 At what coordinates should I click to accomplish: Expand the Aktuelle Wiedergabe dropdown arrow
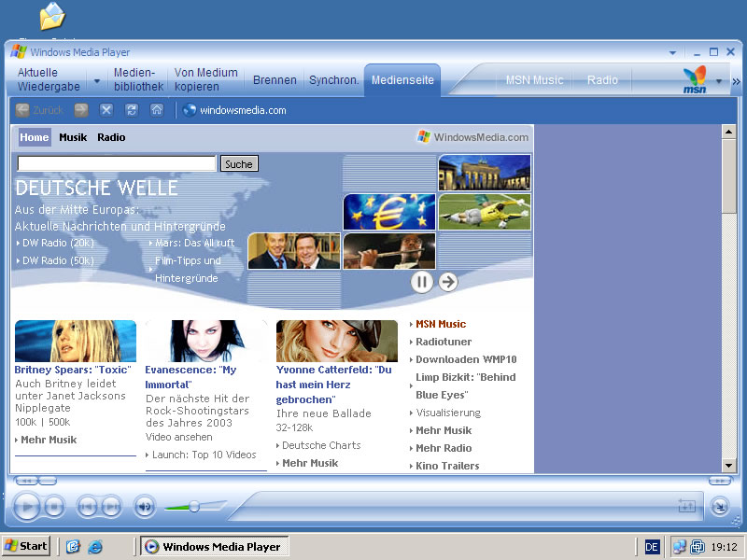tap(96, 80)
